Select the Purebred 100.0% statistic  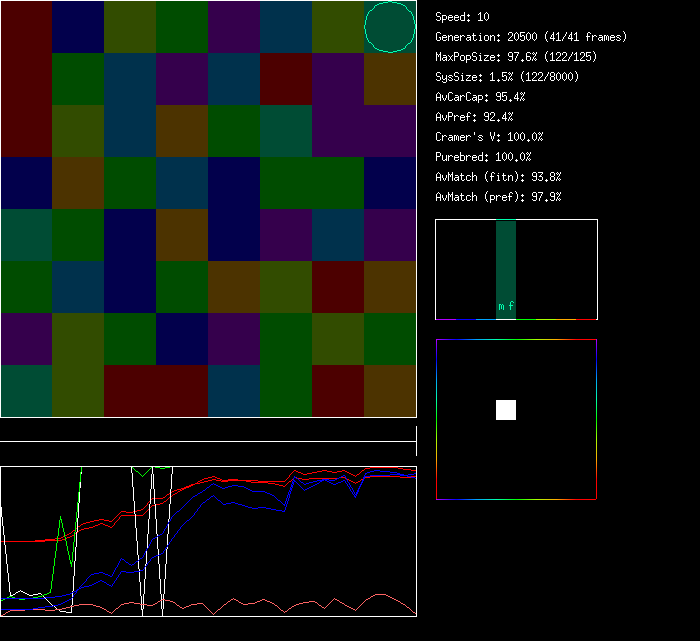(483, 157)
